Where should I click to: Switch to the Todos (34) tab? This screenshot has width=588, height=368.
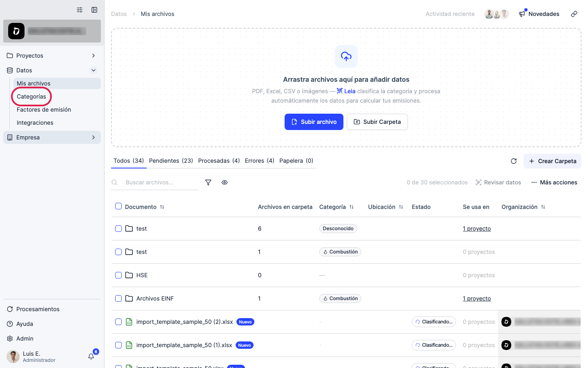point(129,161)
